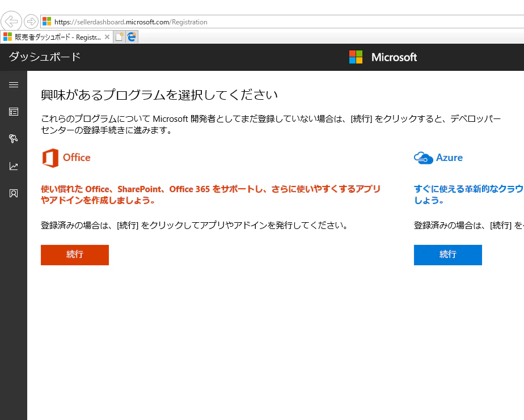Click the blue Azure cloud icon
Viewport: 524px width, 420px height.
pyautogui.click(x=424, y=158)
